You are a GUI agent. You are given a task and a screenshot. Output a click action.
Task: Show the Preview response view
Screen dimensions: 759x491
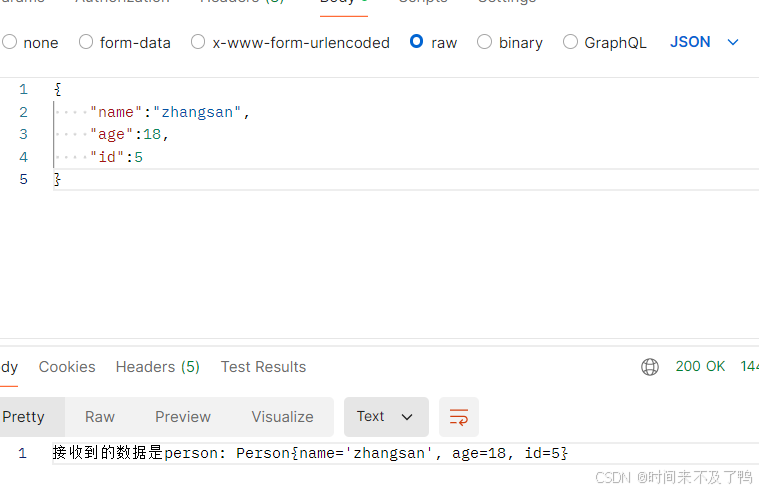pyautogui.click(x=183, y=417)
